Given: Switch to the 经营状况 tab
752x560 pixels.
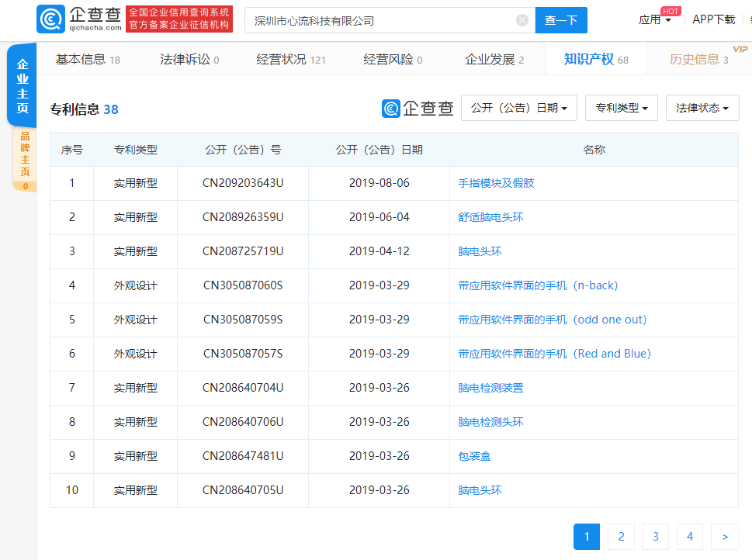Looking at the screenshot, I should [x=291, y=60].
